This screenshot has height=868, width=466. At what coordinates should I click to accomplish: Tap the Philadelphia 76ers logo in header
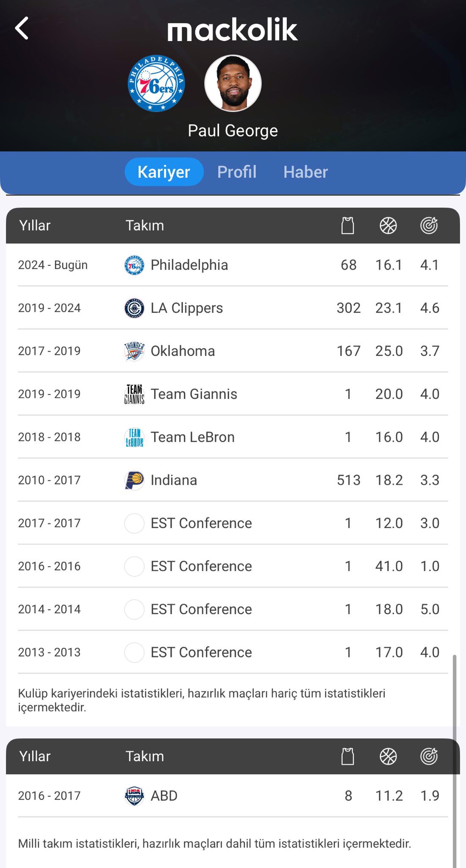(156, 83)
